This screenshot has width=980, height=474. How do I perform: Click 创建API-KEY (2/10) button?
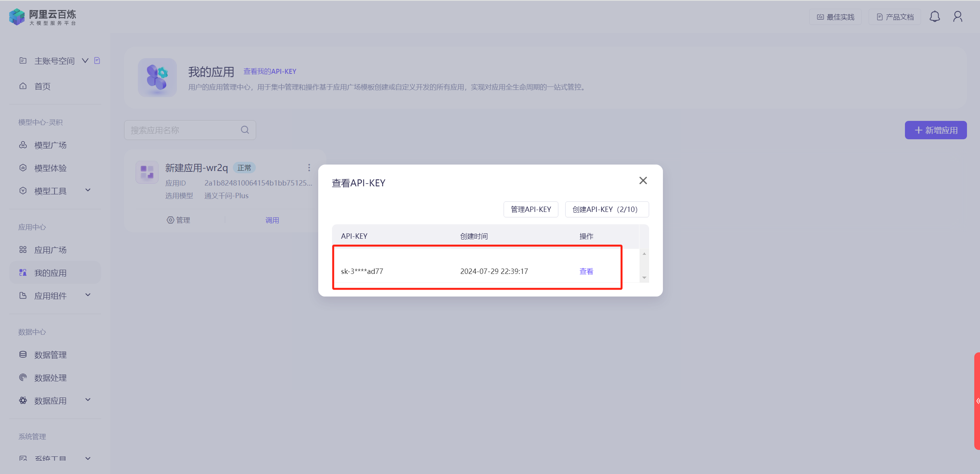pos(607,209)
